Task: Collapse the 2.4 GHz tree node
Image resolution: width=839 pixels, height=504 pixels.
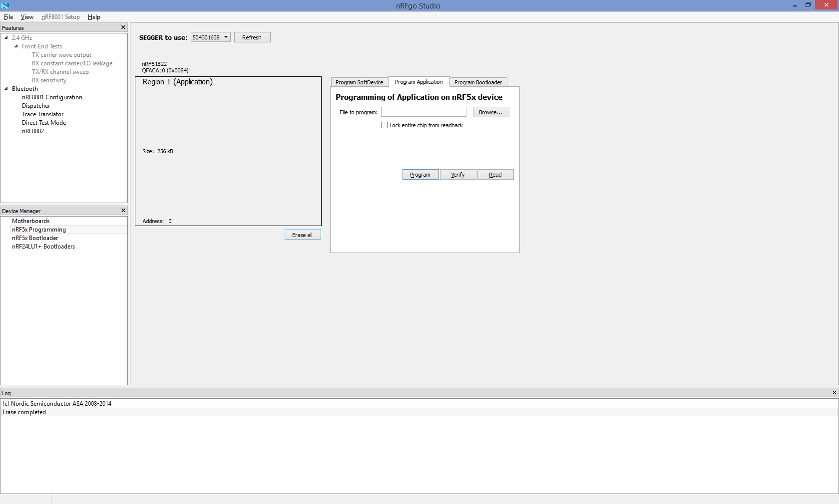Action: coord(6,38)
